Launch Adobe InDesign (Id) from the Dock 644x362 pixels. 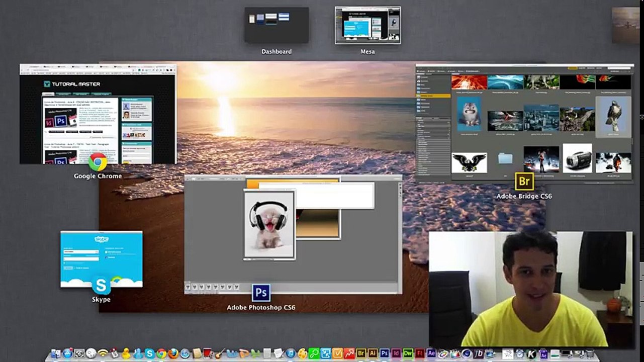396,353
